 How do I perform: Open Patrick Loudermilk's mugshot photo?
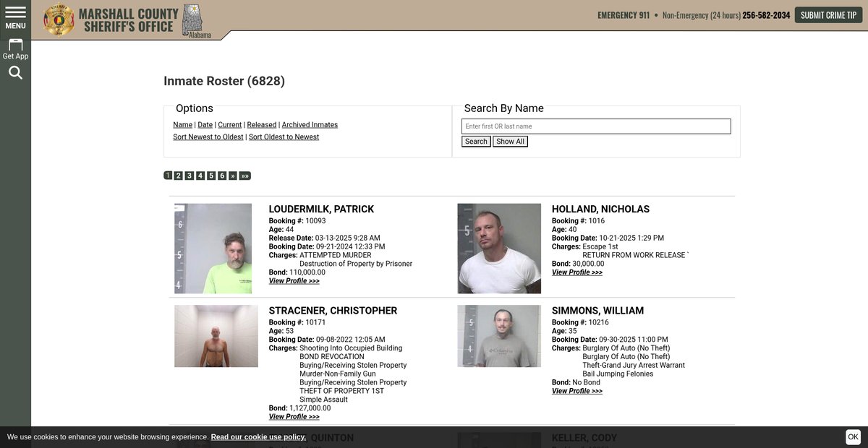pyautogui.click(x=213, y=249)
